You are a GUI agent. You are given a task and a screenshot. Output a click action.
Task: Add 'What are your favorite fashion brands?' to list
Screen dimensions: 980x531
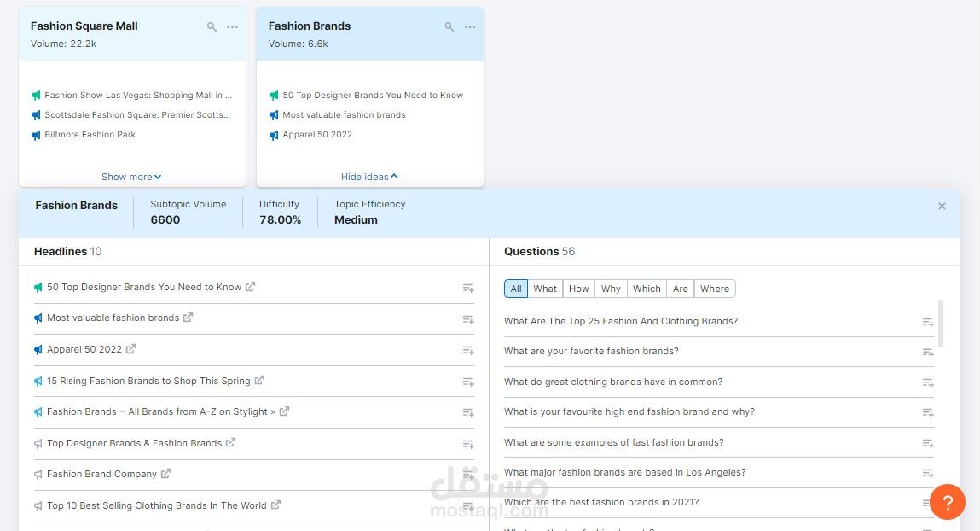[x=928, y=353]
